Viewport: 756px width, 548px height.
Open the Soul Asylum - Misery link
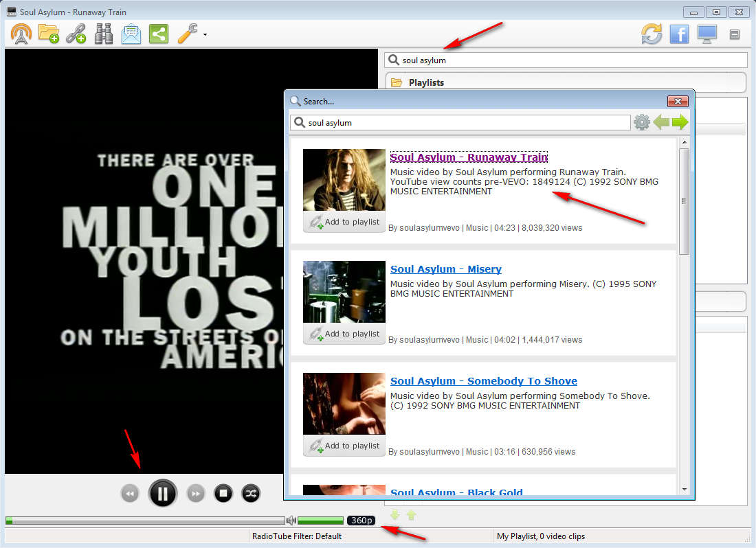point(446,269)
